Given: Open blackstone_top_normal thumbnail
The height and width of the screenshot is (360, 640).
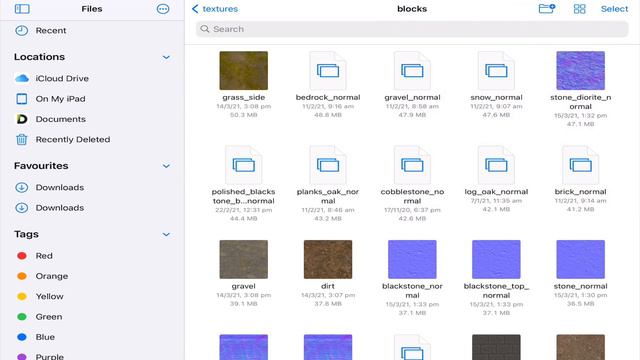Looking at the screenshot, I should pyautogui.click(x=496, y=260).
